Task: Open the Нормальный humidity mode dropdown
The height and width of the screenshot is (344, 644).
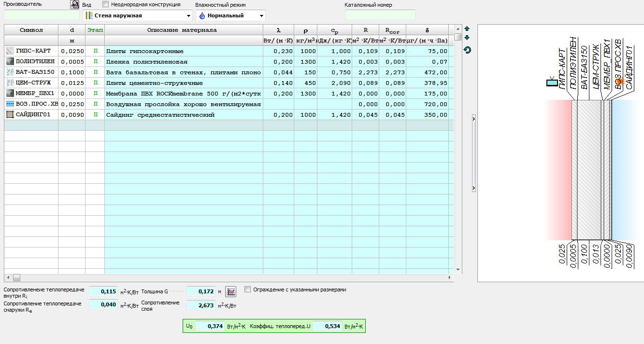Action: pyautogui.click(x=261, y=16)
